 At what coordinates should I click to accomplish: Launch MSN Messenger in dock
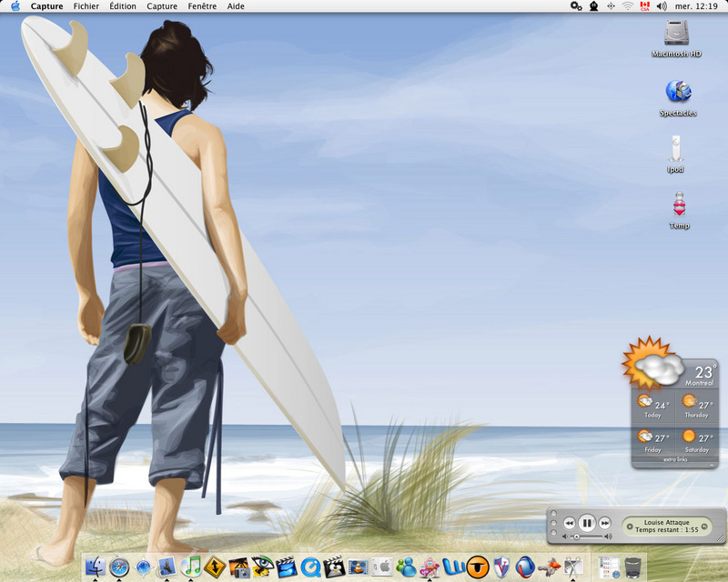(406, 567)
